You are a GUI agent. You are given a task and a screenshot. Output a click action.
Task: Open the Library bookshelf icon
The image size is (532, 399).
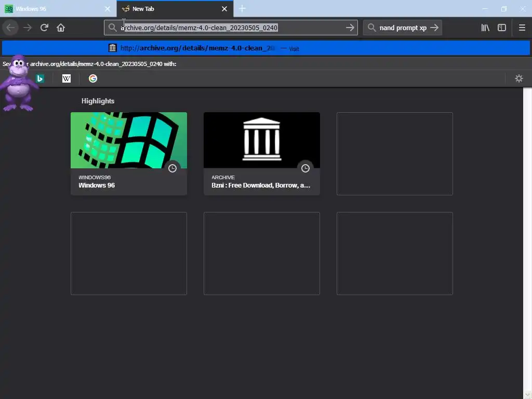coord(485,28)
